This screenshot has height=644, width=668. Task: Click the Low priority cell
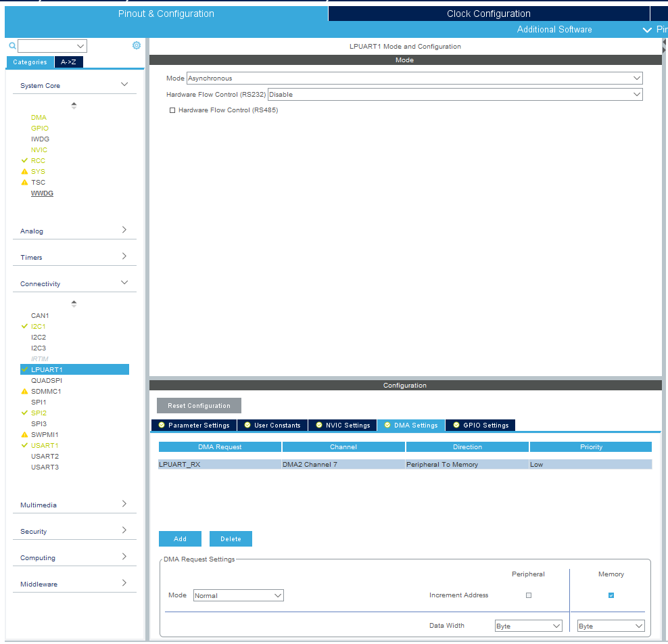(590, 464)
